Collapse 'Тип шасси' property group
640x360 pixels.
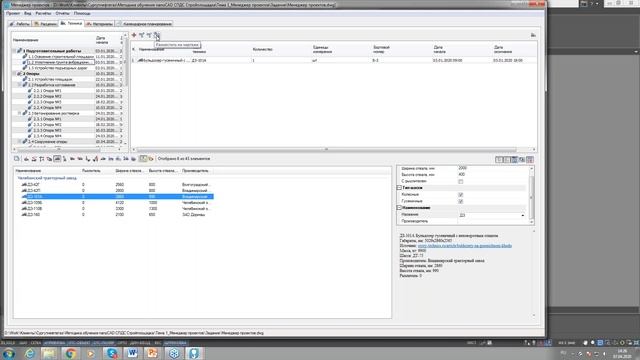[x=399, y=188]
